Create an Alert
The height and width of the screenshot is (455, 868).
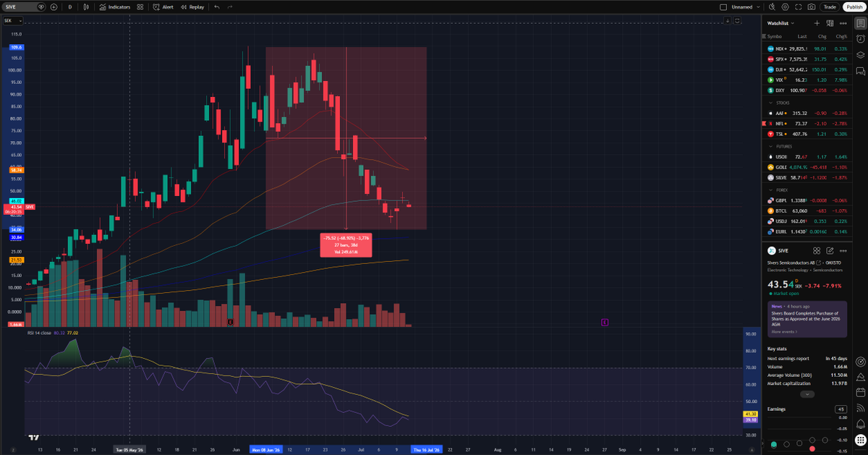pos(163,7)
